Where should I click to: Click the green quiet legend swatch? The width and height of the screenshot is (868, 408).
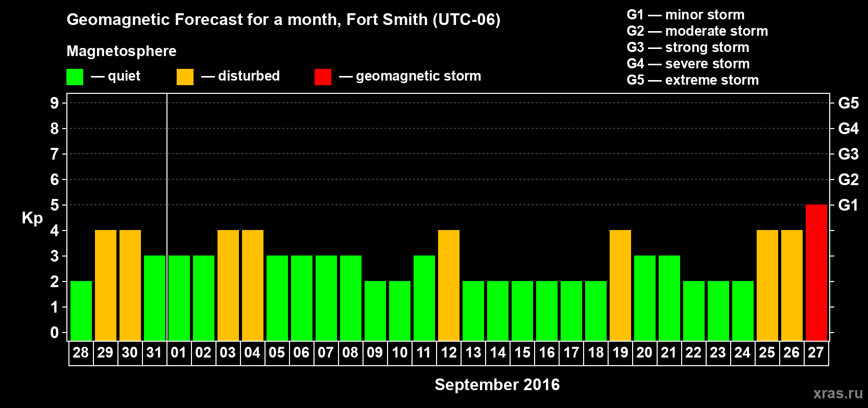point(75,77)
